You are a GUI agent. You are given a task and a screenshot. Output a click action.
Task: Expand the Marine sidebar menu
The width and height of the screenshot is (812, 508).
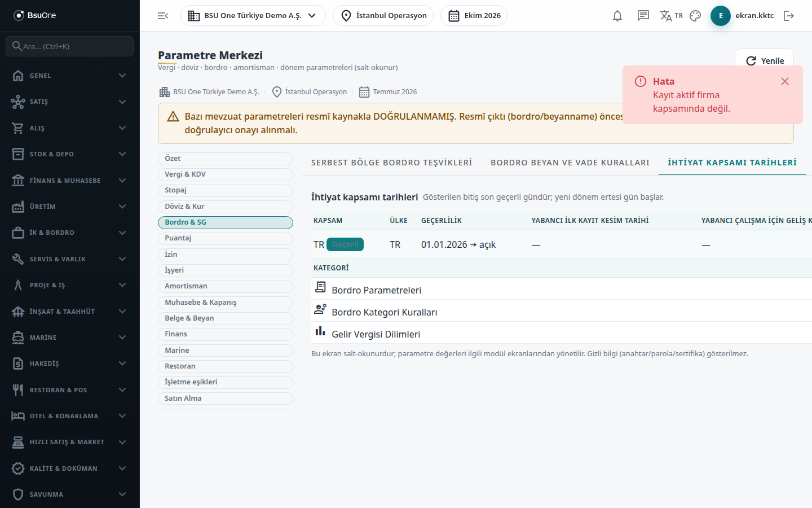coord(70,338)
